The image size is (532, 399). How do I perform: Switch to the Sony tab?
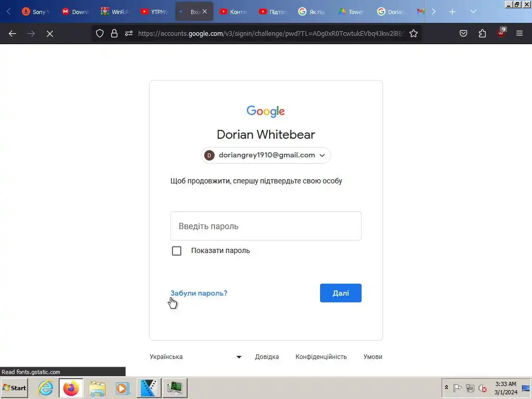pyautogui.click(x=36, y=12)
